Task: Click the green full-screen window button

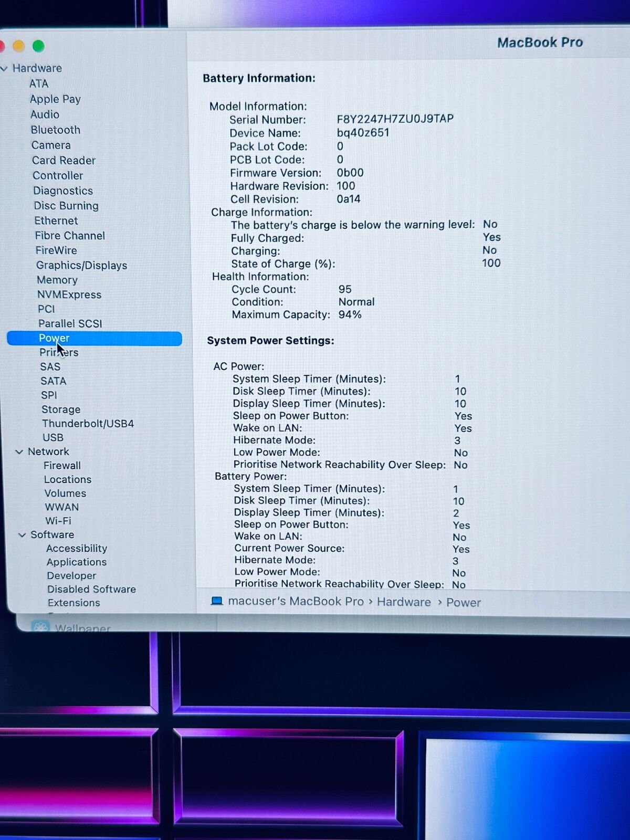Action: (x=38, y=46)
